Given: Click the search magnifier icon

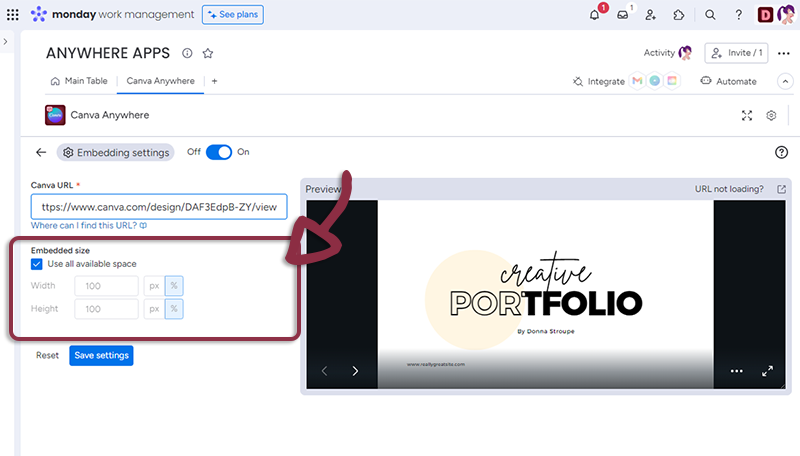Looking at the screenshot, I should [710, 15].
